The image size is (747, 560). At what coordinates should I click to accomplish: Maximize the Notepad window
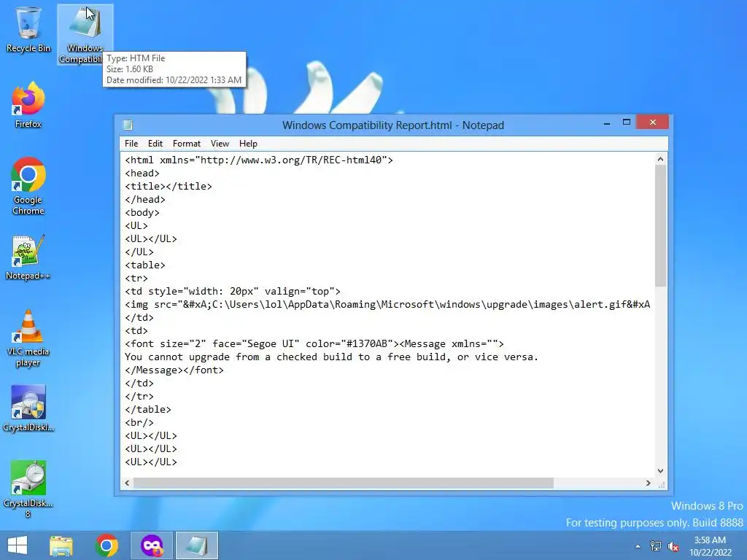627,122
